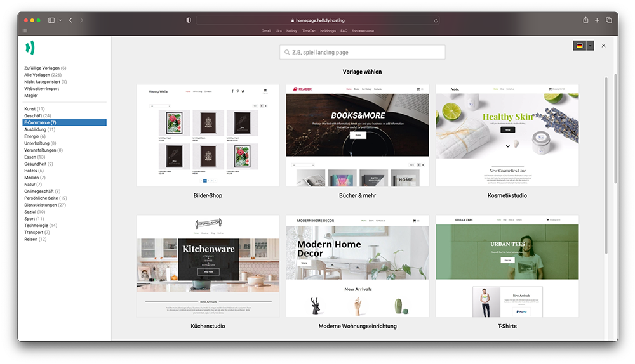Click the Safari share icon
Screen dimensions: 635x364
coord(585,20)
